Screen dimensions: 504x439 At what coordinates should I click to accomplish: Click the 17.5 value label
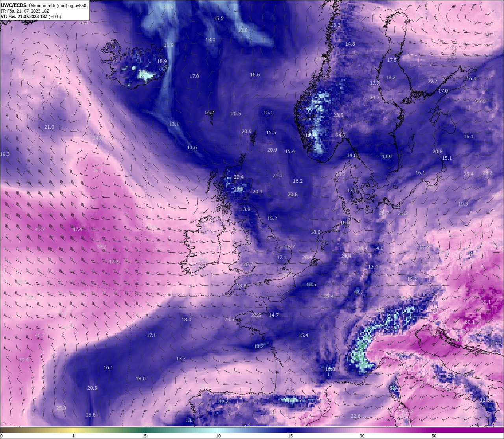coord(392,60)
